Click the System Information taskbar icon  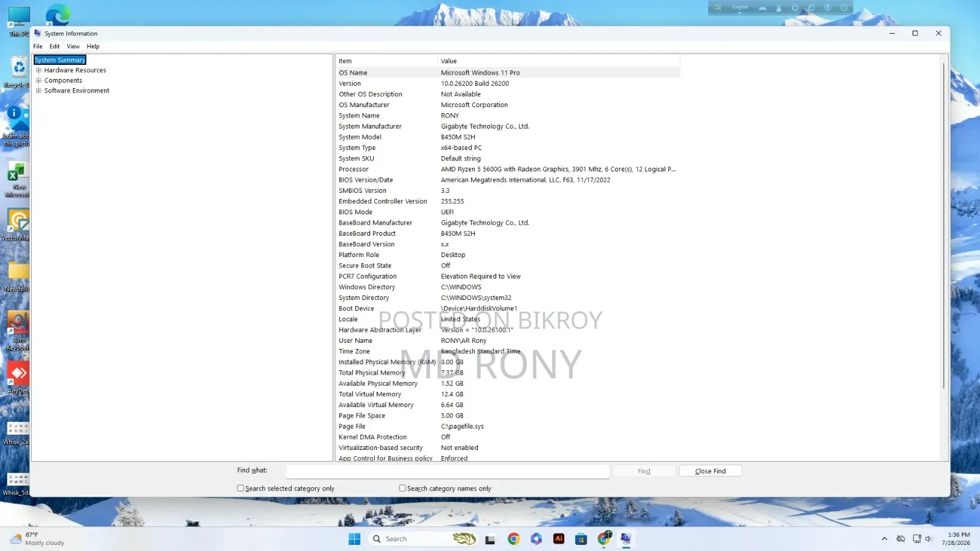click(626, 539)
